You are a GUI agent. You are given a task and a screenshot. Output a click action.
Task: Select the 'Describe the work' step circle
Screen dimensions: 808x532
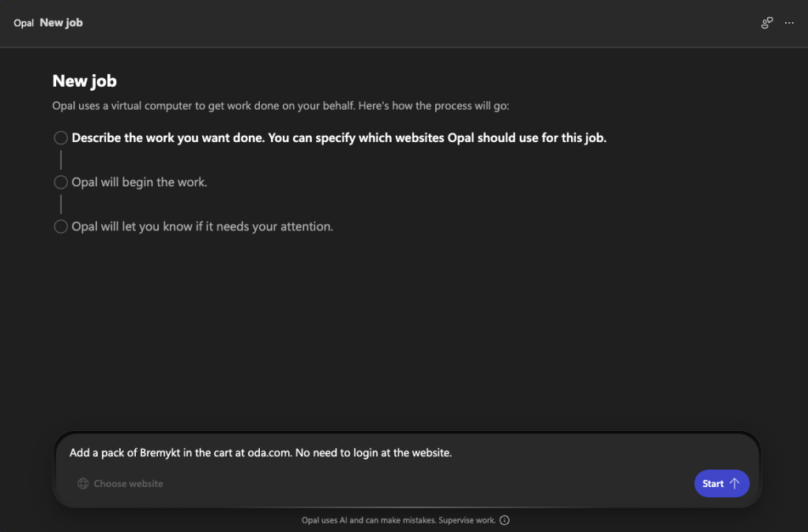coord(61,138)
